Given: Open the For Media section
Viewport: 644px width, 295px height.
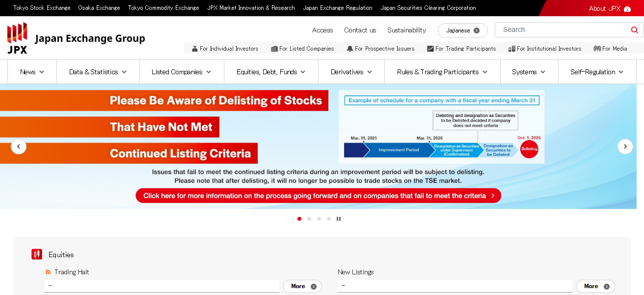Looking at the screenshot, I should coord(610,49).
